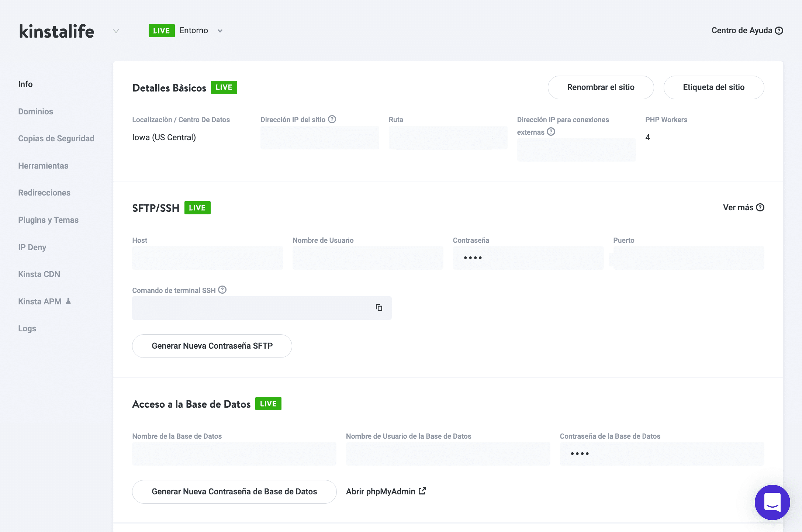Click the SFTP Host field
The height and width of the screenshot is (532, 802).
pos(208,258)
